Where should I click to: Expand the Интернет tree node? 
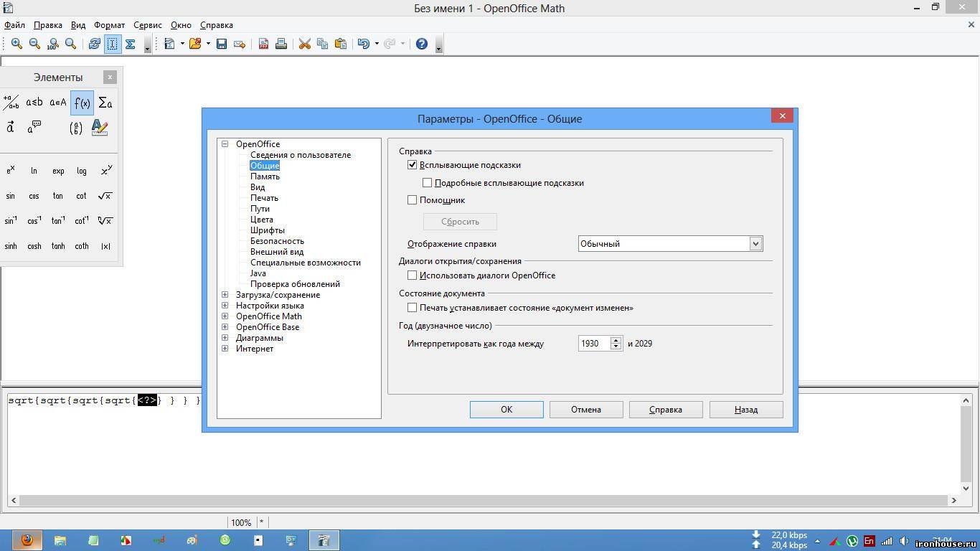point(225,349)
